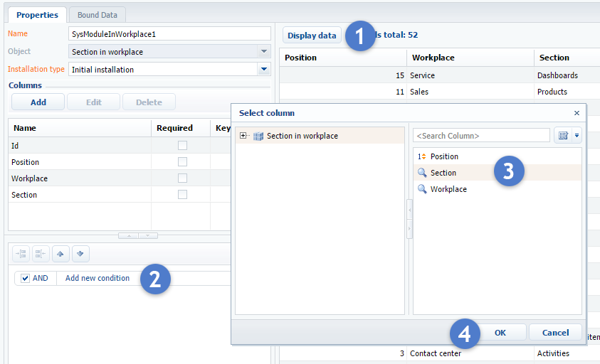Open the Installation type dropdown
The height and width of the screenshot is (364, 600).
pos(264,70)
